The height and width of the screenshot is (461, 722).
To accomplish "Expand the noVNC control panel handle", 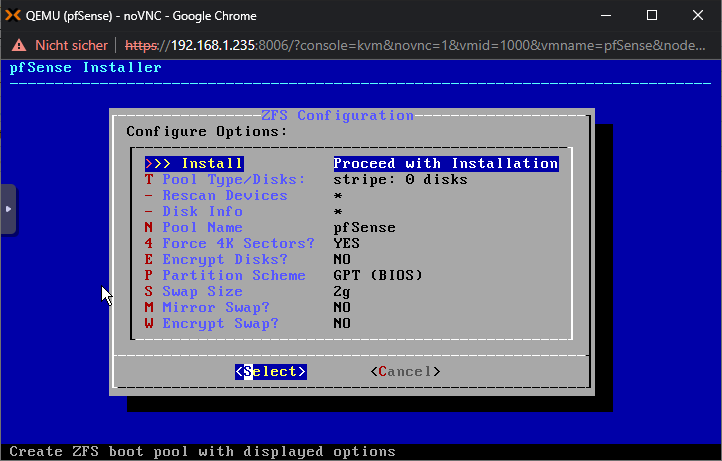I will coord(8,209).
